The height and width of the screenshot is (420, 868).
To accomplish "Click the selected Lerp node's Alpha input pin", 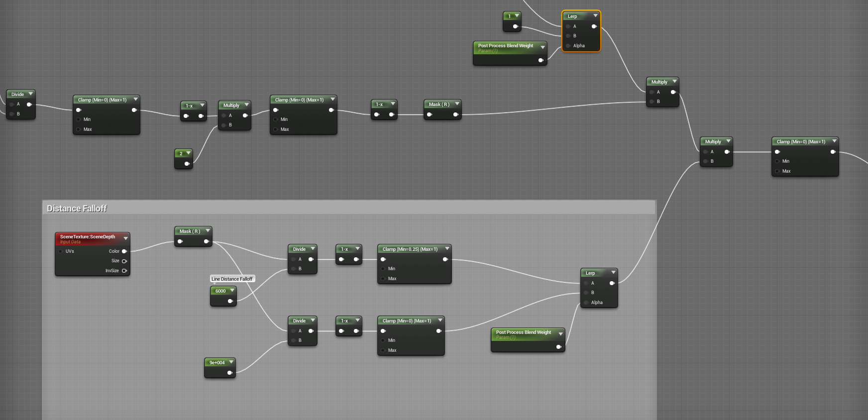I will click(x=568, y=46).
